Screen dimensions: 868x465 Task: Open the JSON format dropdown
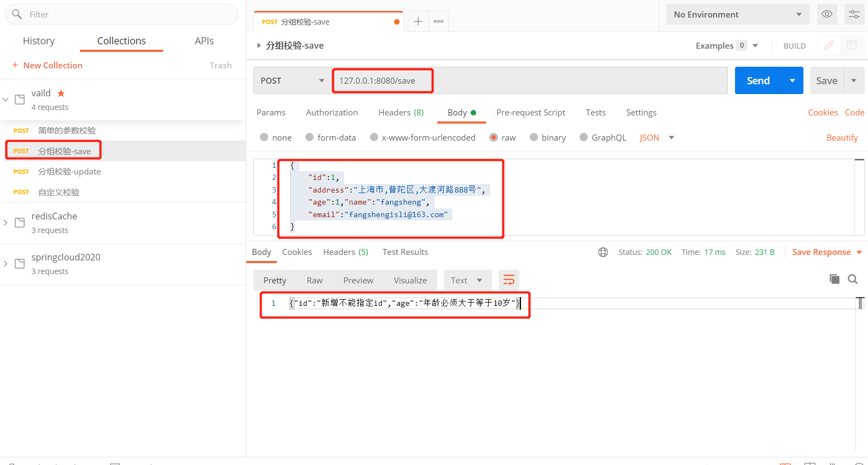[x=657, y=138]
